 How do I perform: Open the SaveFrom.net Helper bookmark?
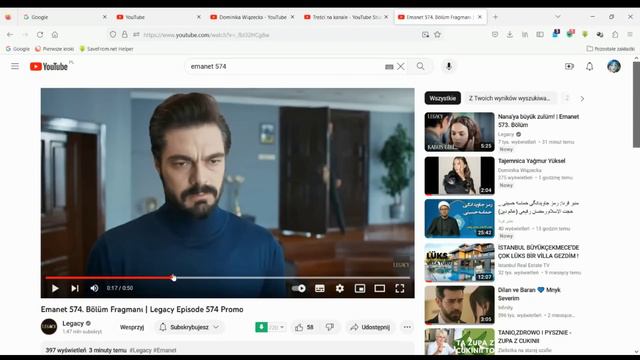(106, 49)
